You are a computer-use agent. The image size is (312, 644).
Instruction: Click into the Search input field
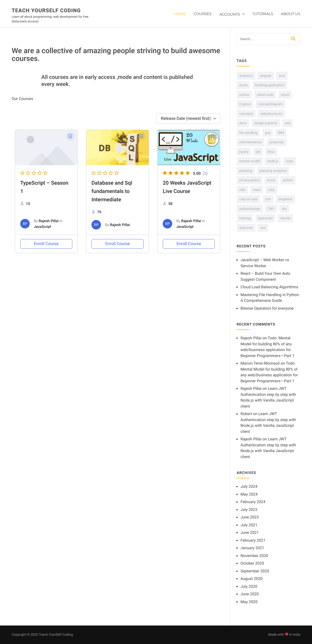tap(263, 39)
